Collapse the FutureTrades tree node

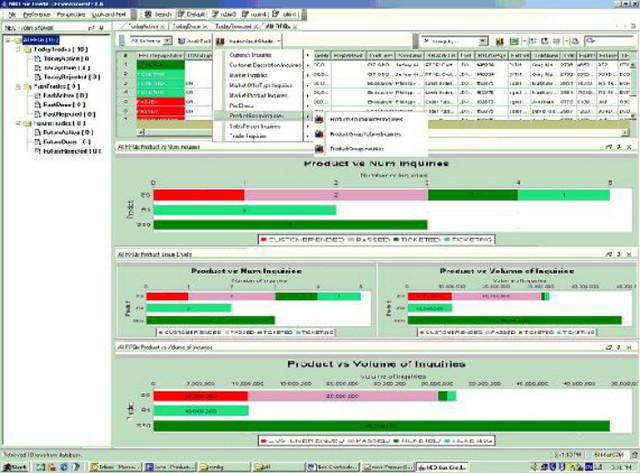(x=18, y=123)
